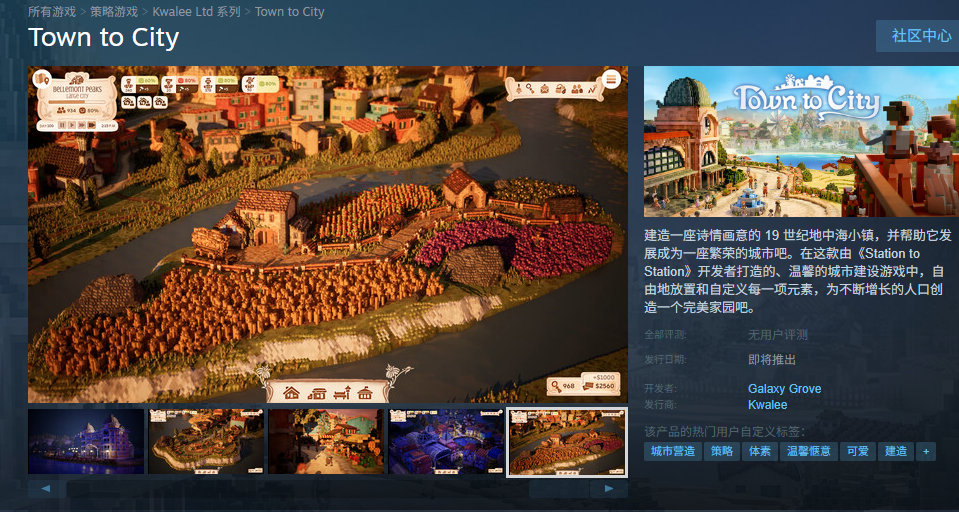
Task: Open publisher Kwalee link
Action: coord(768,405)
